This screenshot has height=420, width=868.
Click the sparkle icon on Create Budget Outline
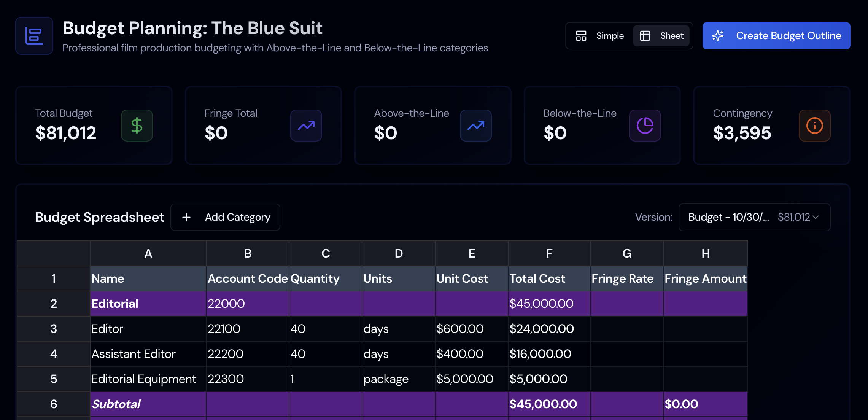(718, 36)
